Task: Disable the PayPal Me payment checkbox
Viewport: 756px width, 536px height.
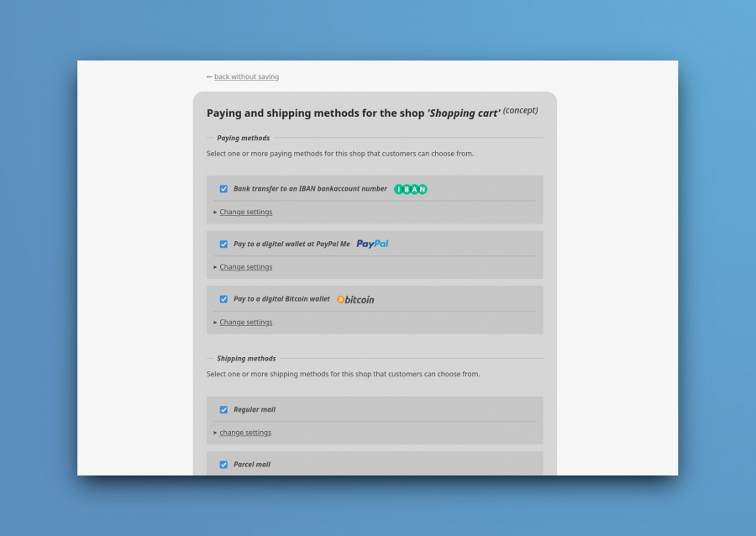Action: coord(223,244)
